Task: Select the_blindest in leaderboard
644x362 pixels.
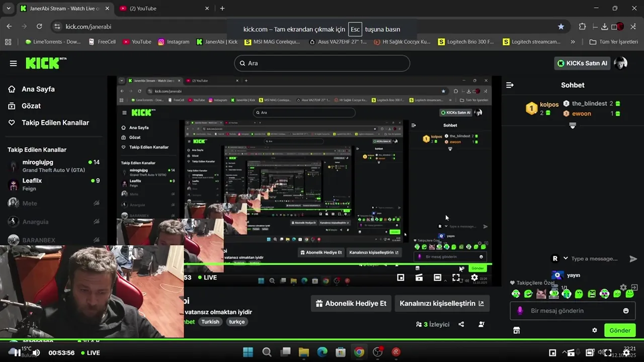Action: [x=591, y=104]
